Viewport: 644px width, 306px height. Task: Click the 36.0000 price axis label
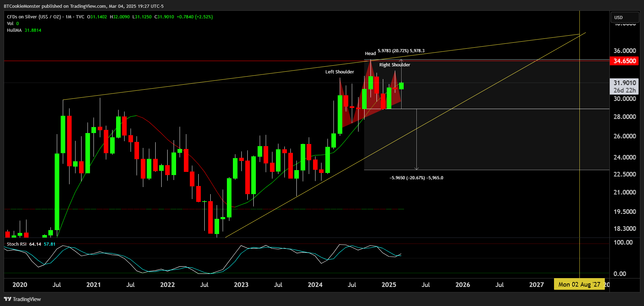625,51
